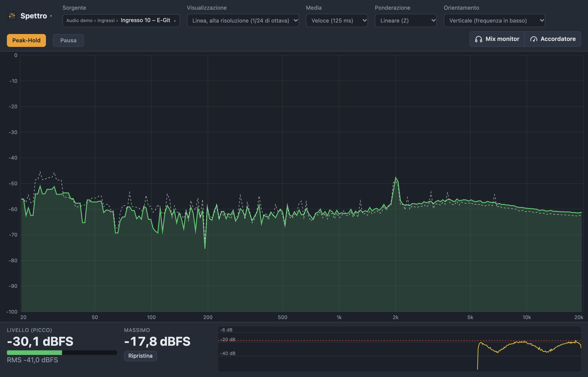
Task: Click the 2k peak in the spectrum
Action: click(x=396, y=179)
